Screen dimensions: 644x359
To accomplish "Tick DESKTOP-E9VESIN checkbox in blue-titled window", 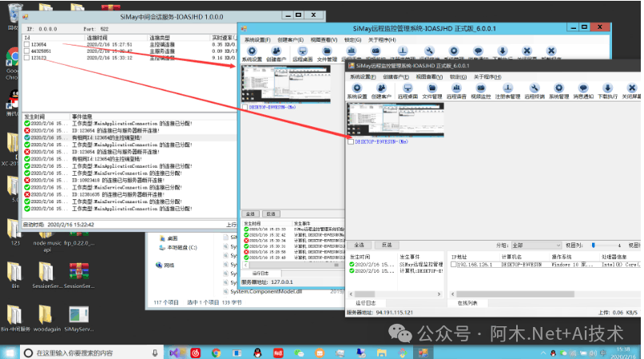I will 245,107.
